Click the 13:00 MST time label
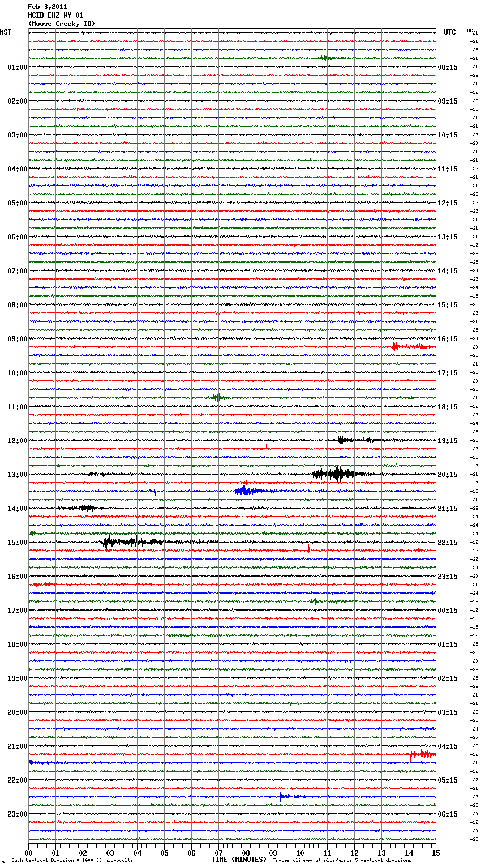Image resolution: width=481 pixels, height=868 pixels. [17, 475]
